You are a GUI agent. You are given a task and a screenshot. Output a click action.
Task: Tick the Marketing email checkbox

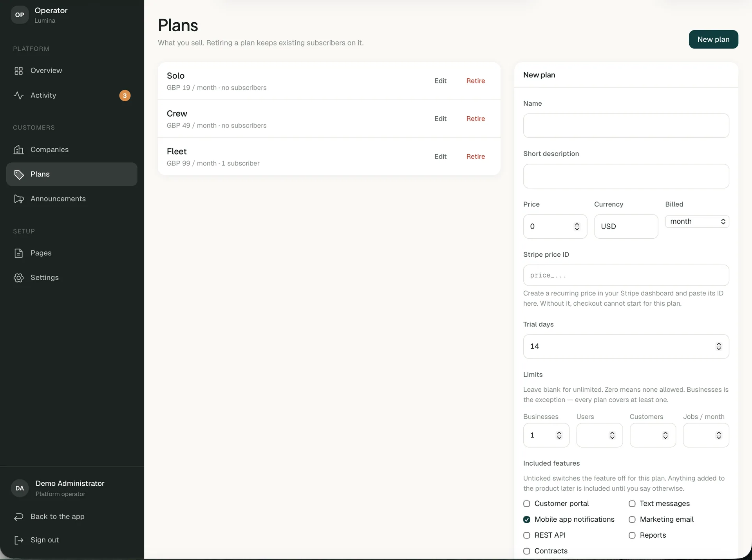[632, 520]
